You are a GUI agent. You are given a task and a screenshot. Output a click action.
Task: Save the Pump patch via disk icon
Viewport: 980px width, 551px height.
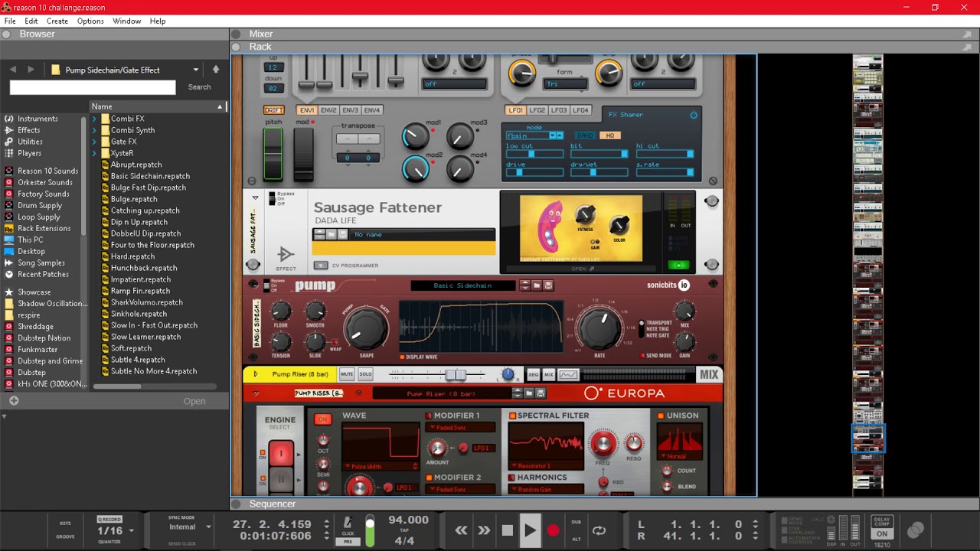point(549,285)
